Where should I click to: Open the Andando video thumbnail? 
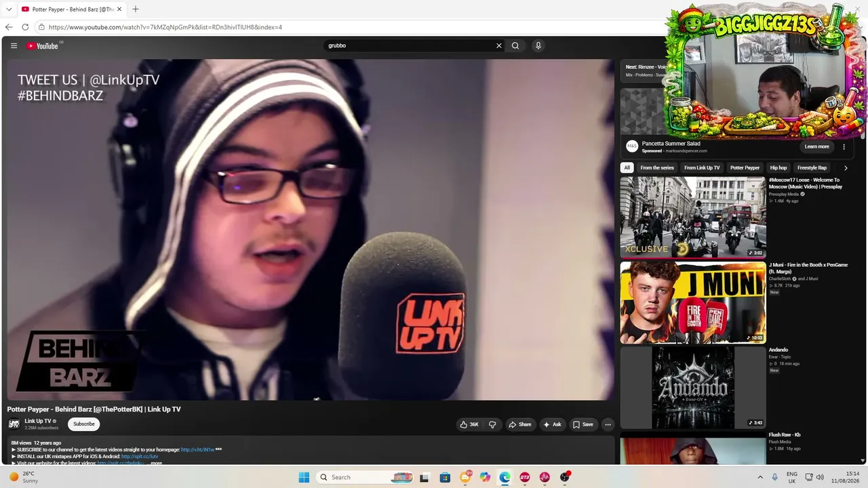click(693, 388)
